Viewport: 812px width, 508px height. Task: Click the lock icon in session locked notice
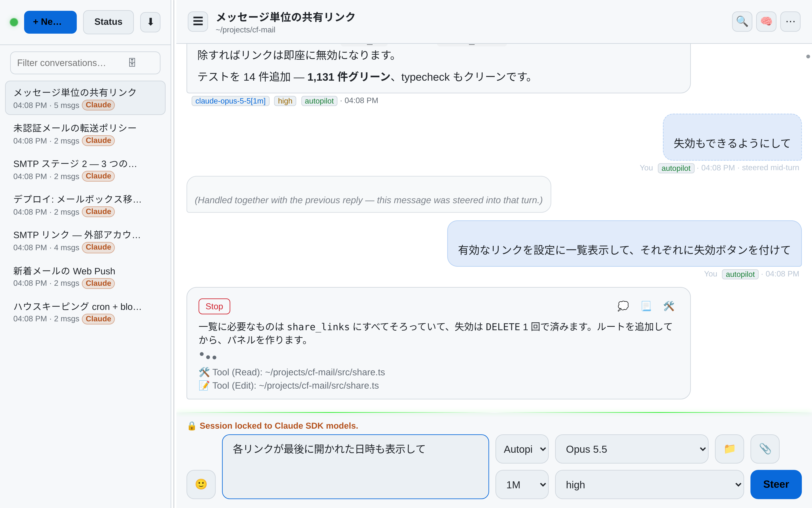(x=192, y=426)
